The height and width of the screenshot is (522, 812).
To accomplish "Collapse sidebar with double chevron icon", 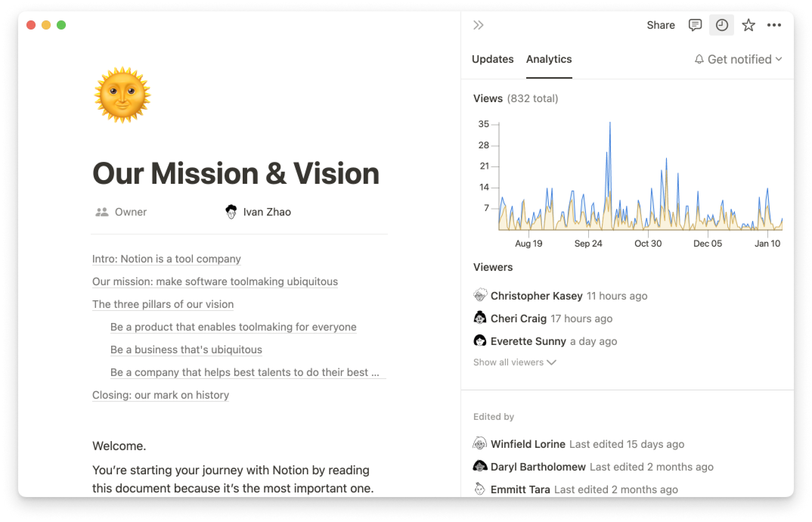I will 478,25.
